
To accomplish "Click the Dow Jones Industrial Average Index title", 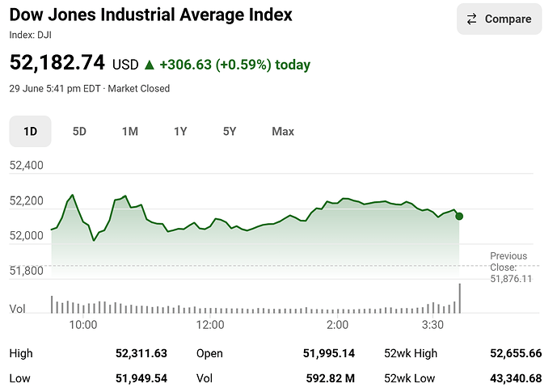I will (150, 15).
